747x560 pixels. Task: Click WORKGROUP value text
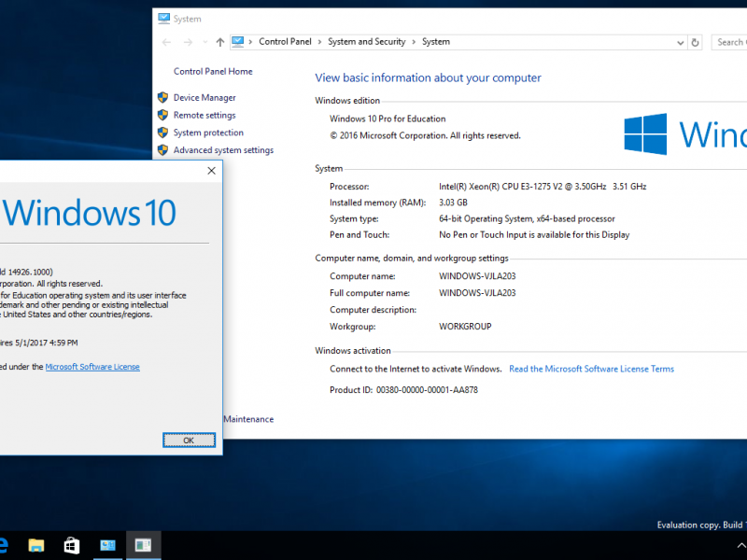coord(465,327)
